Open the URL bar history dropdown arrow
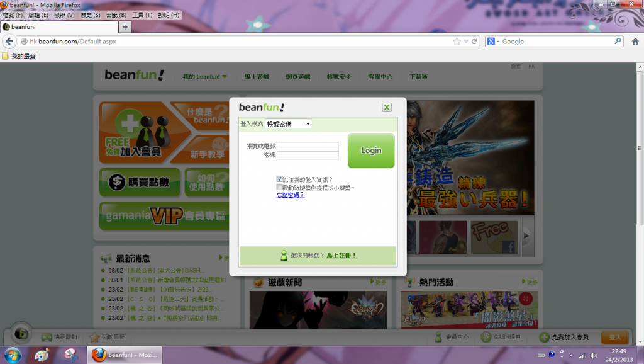 [467, 42]
